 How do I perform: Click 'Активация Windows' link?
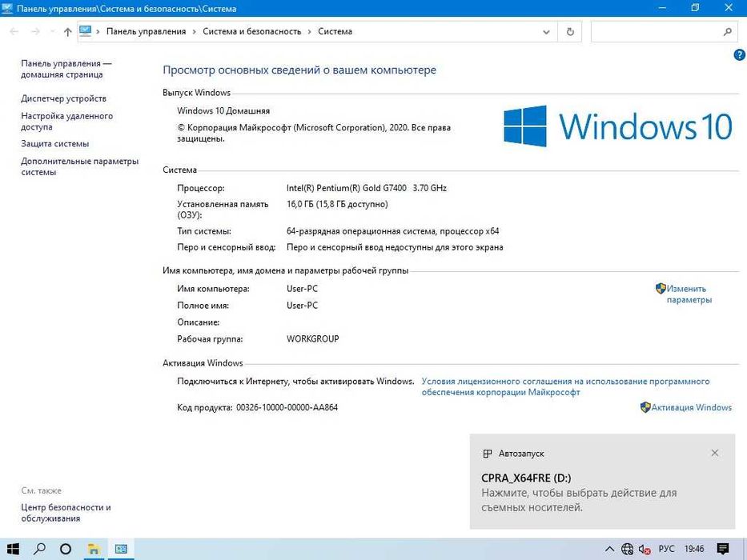691,408
